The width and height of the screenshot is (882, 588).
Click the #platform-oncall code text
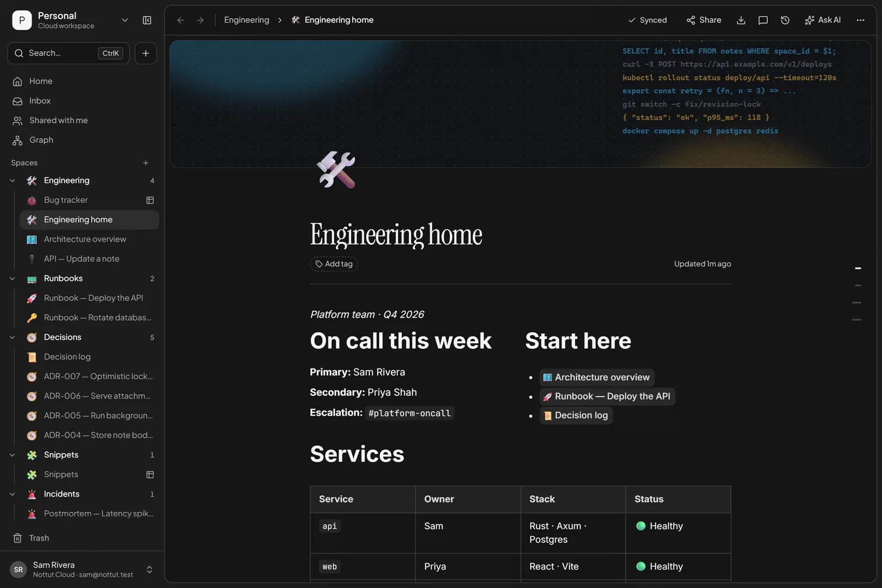point(410,413)
